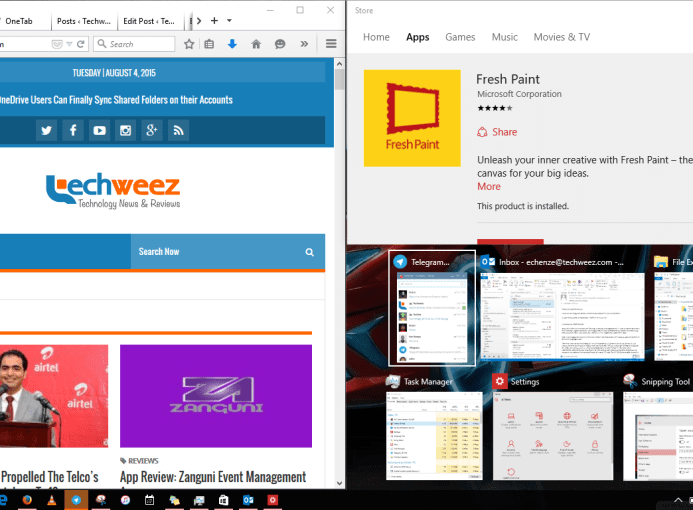Open the Firefox bookmarks list icon
This screenshot has width=693, height=510.
(209, 44)
